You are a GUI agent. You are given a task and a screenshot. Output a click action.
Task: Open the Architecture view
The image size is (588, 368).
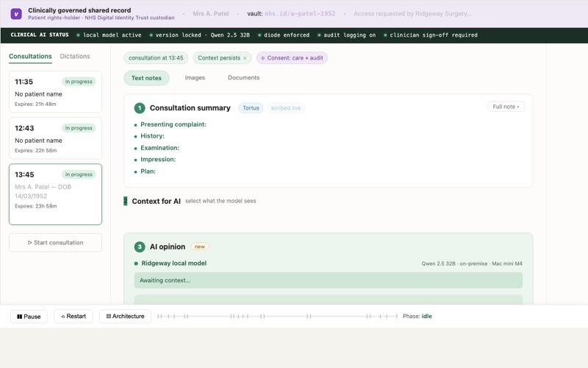[x=125, y=316]
